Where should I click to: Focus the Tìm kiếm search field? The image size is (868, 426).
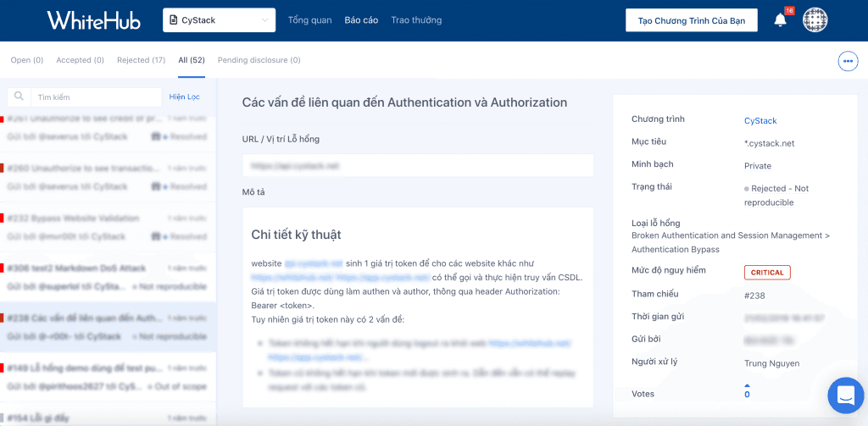point(97,97)
